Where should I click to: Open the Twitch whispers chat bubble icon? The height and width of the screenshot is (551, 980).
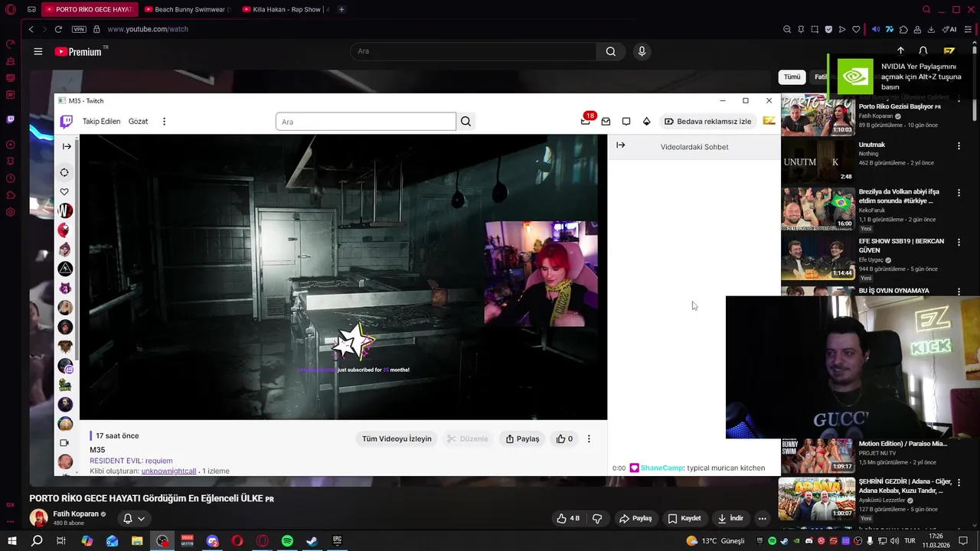(x=626, y=121)
